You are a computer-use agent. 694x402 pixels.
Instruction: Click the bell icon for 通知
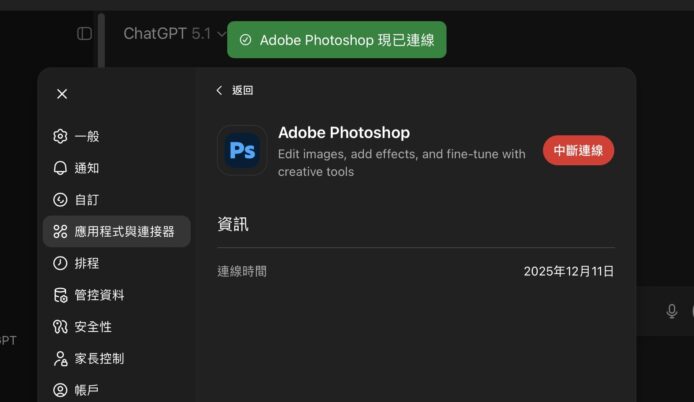pos(60,168)
